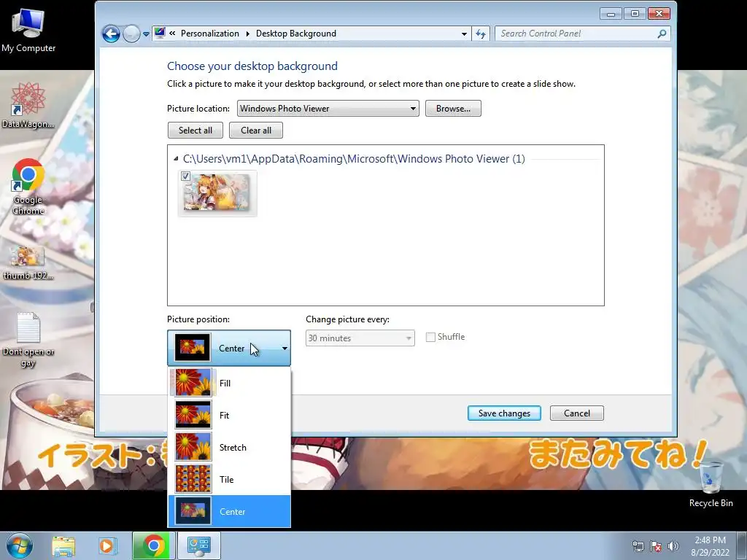This screenshot has height=560, width=747.
Task: Open the Picture location dropdown
Action: tap(328, 109)
